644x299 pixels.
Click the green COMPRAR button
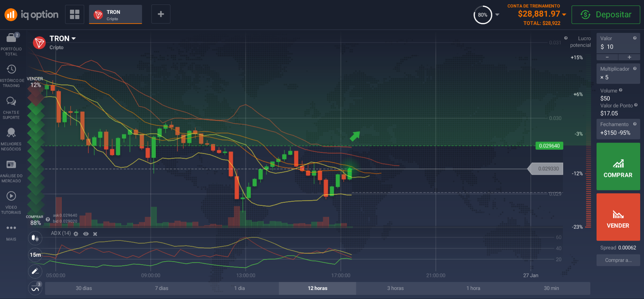click(x=618, y=166)
